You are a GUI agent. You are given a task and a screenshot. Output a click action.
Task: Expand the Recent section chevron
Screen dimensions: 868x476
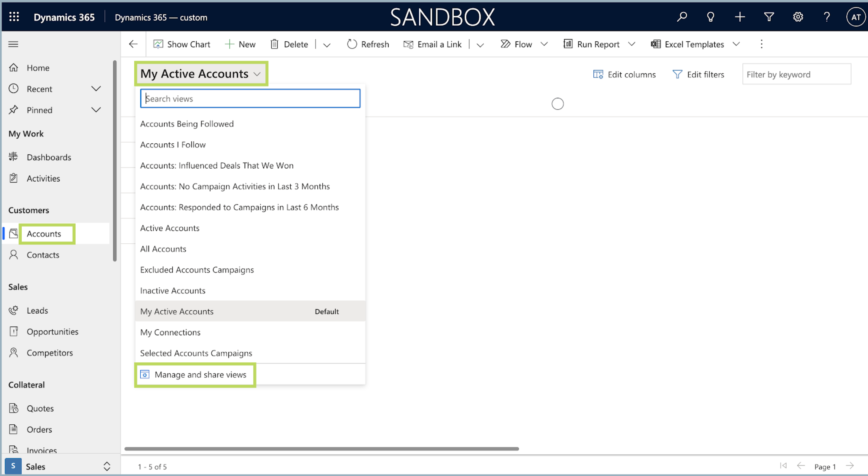click(96, 89)
